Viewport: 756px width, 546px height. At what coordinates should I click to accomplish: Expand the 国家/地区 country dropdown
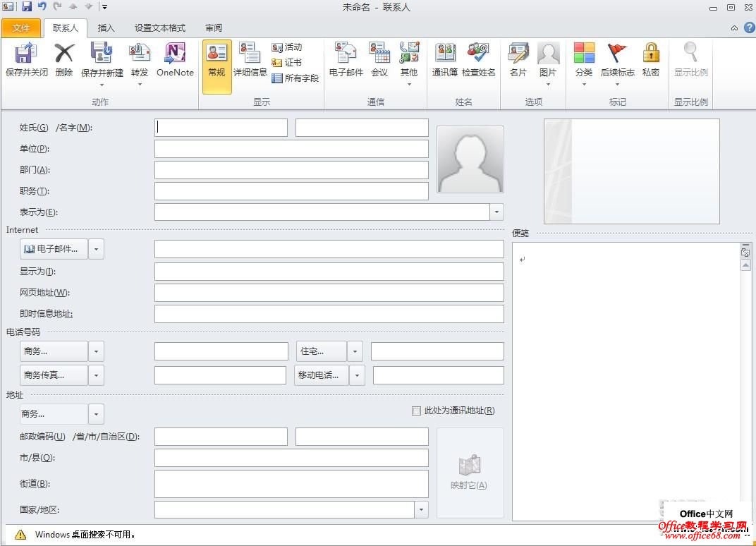tap(421, 508)
